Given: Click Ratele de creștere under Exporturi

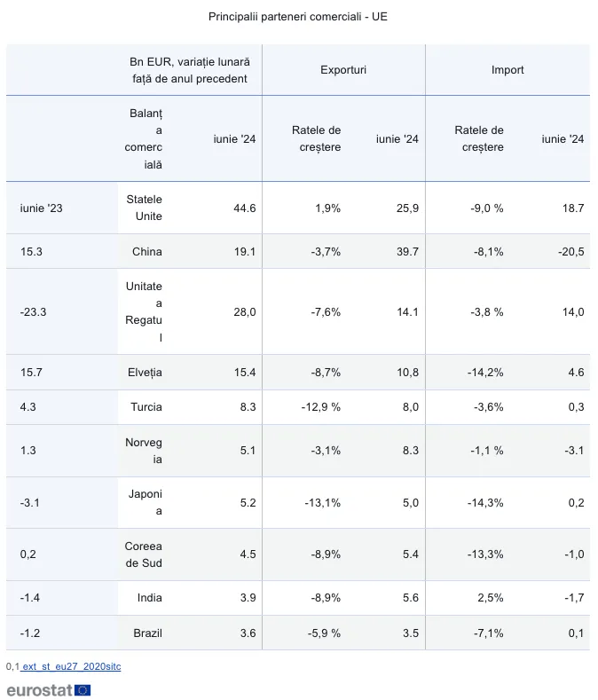Looking at the screenshot, I should (316, 139).
